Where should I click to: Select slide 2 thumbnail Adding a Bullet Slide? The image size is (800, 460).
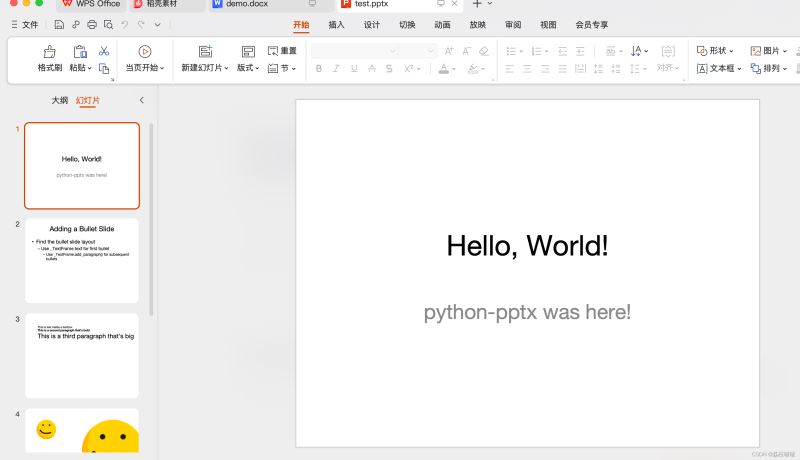click(82, 261)
